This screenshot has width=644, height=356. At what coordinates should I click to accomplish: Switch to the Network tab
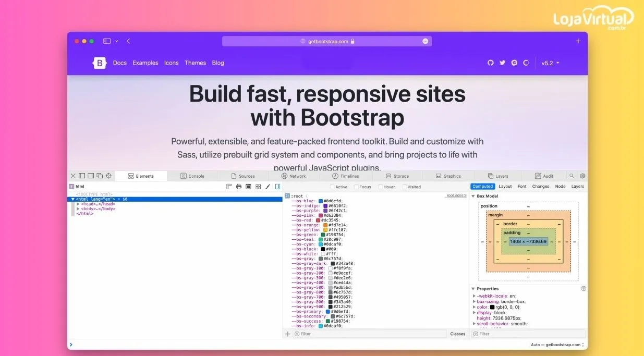[x=294, y=176]
